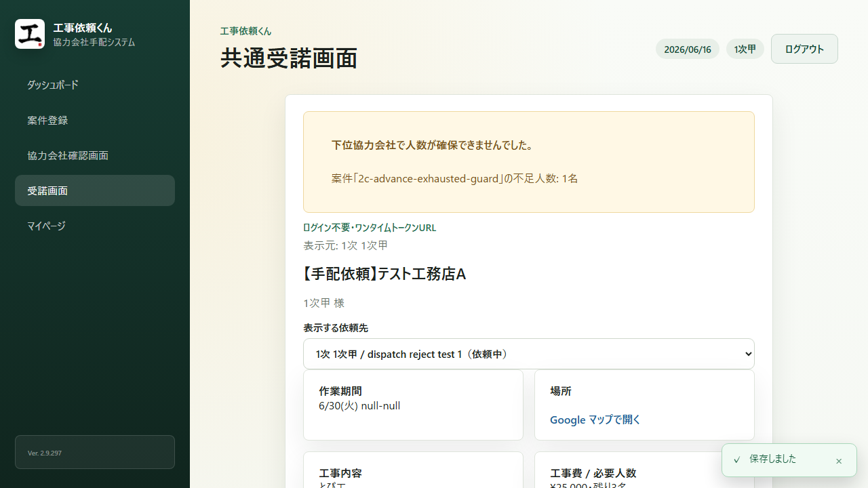Screen dimensions: 868x488
Task: Open ダッシュボード in the sidebar
Action: tap(95, 85)
